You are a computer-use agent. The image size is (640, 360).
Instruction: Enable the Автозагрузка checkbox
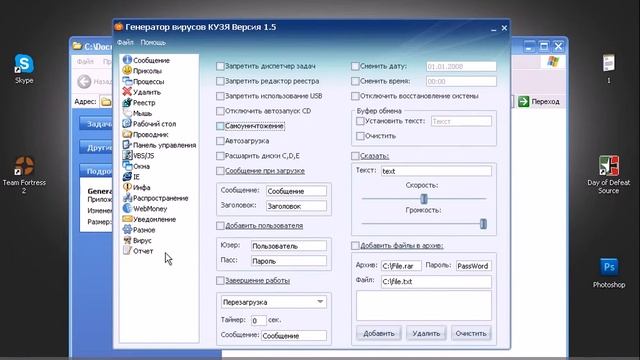(220, 141)
